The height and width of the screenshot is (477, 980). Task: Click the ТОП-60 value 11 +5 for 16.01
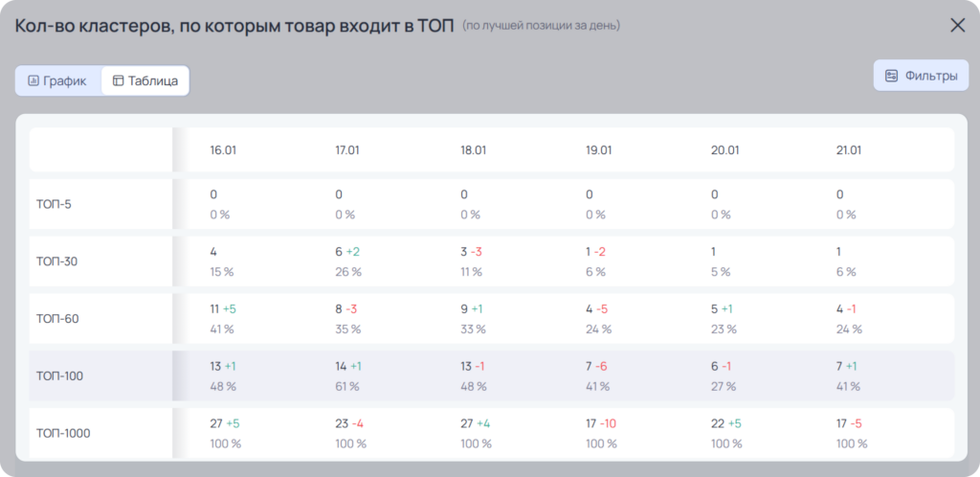222,308
